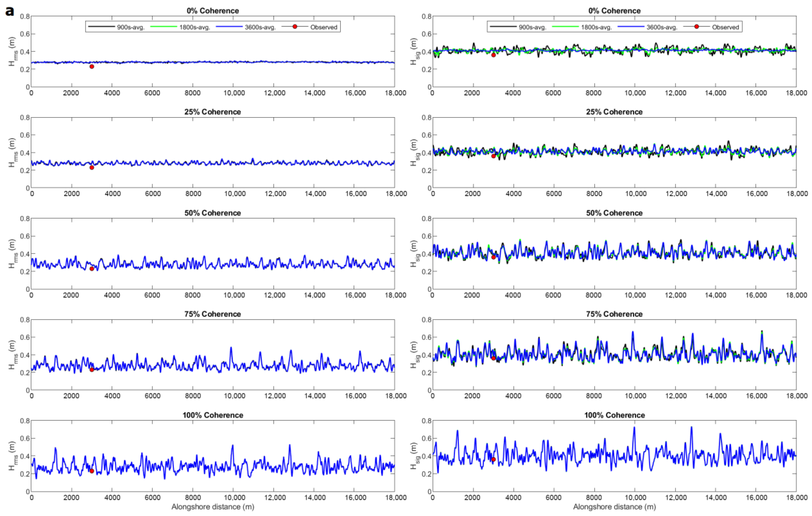The height and width of the screenshot is (516, 812).
Task: Click tallest peak in left 75% Coherence plot
Action: (x=231, y=348)
